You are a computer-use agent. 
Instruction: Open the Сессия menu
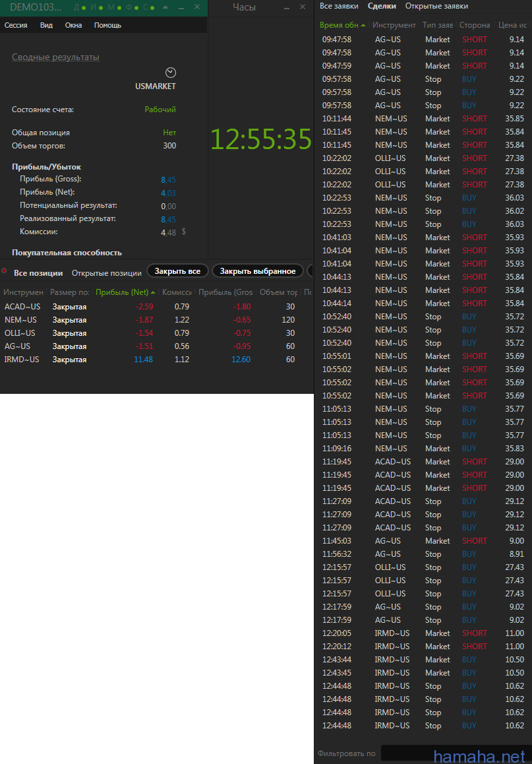(x=16, y=25)
